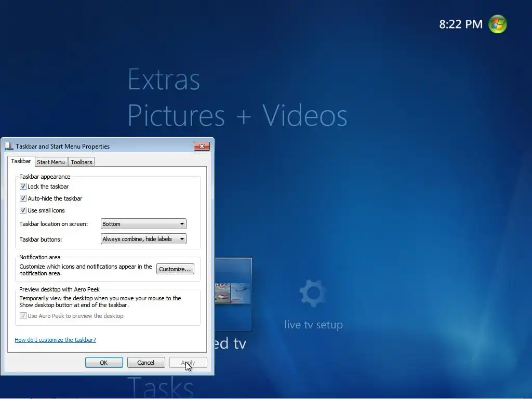Switch to the Taskbar tab
The width and height of the screenshot is (532, 399).
[21, 161]
